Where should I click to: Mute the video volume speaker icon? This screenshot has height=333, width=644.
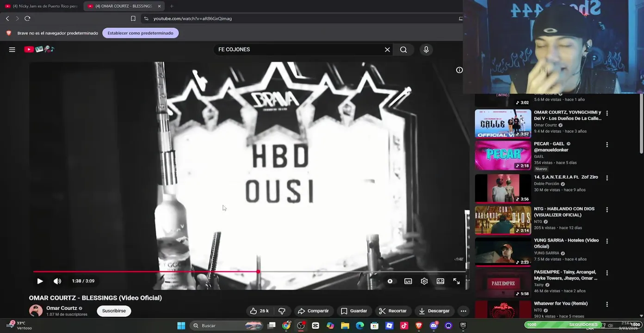pos(57,281)
